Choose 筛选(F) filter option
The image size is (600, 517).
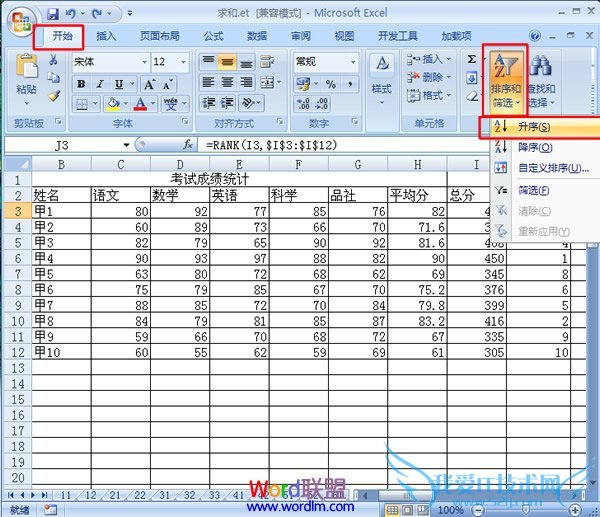[x=545, y=190]
